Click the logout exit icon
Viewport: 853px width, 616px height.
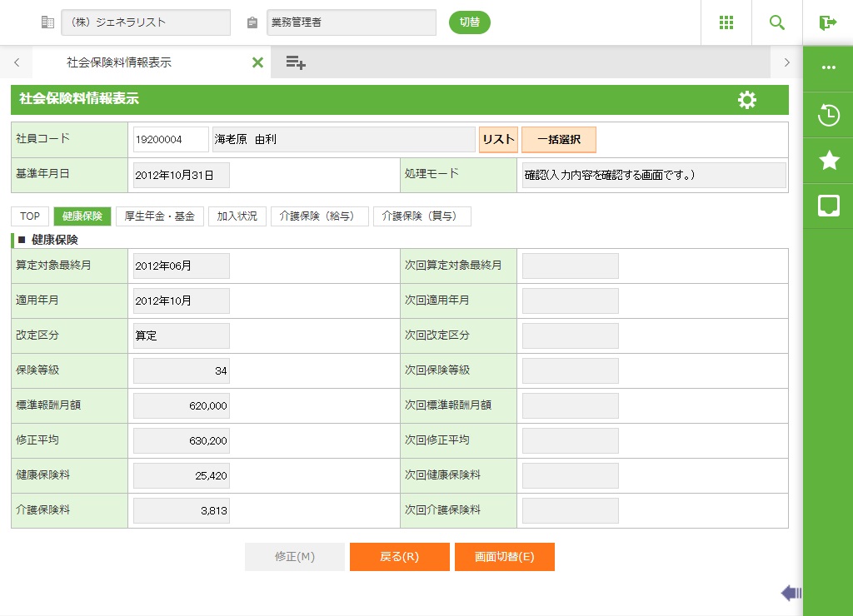coord(828,22)
